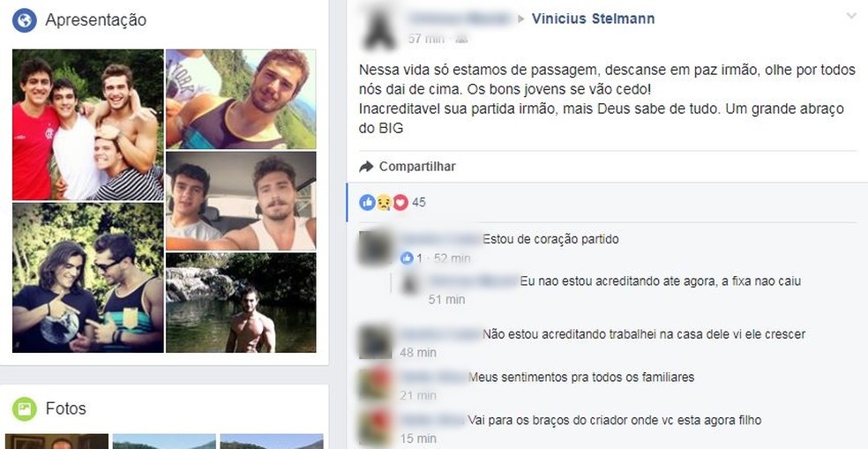Open the Vinicius Stelmann profile link
The height and width of the screenshot is (449, 868).
pyautogui.click(x=593, y=19)
